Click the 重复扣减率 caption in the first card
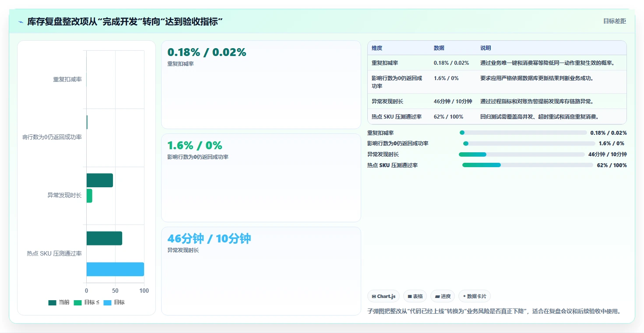This screenshot has width=644, height=333. click(180, 64)
